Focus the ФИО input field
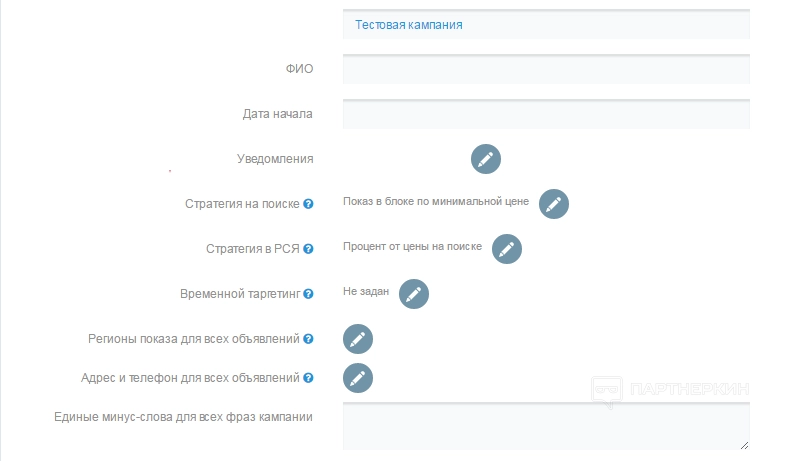The width and height of the screenshot is (800, 461). [x=546, y=69]
